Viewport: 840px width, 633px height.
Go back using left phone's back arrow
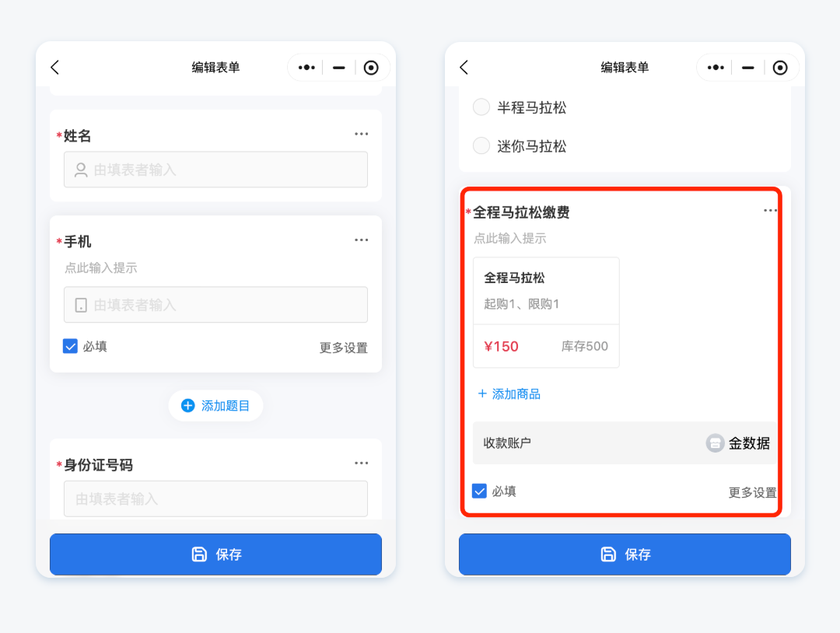point(54,68)
